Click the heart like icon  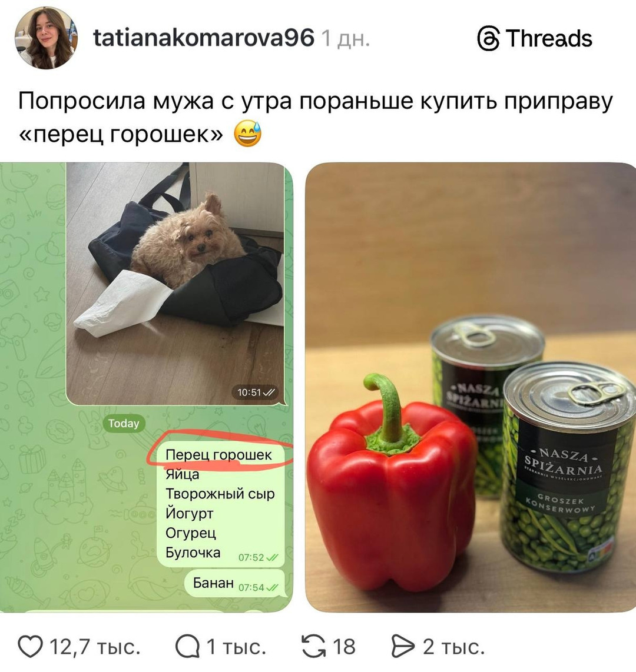point(30,646)
